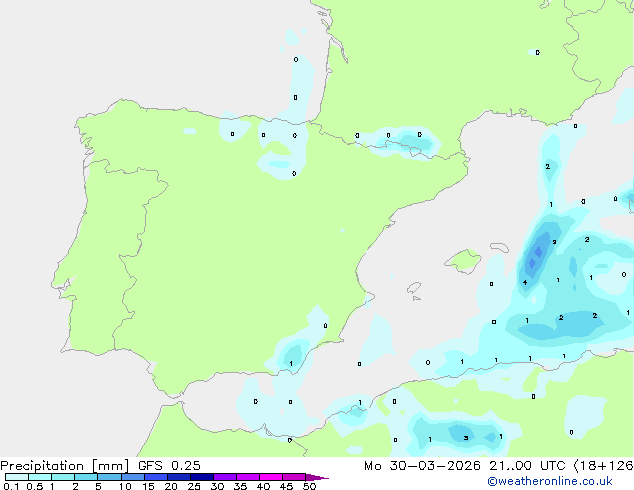Screen dimensions: 634x490
Task: Pick the 40–45 mm magenta legend swatch
Action: point(271,477)
